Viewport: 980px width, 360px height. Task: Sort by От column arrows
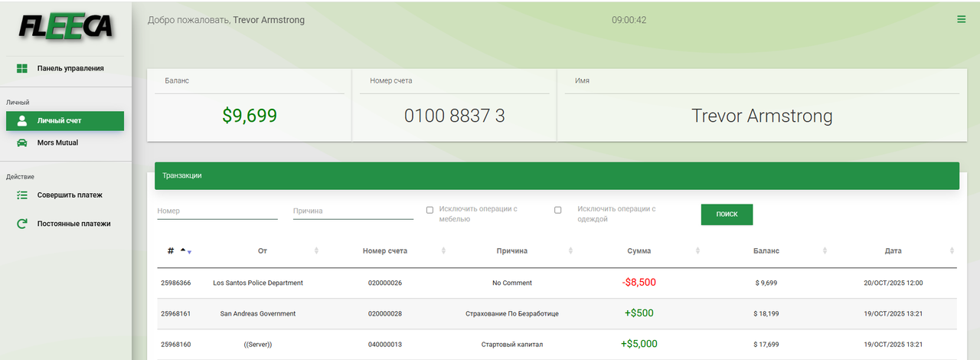pyautogui.click(x=317, y=251)
